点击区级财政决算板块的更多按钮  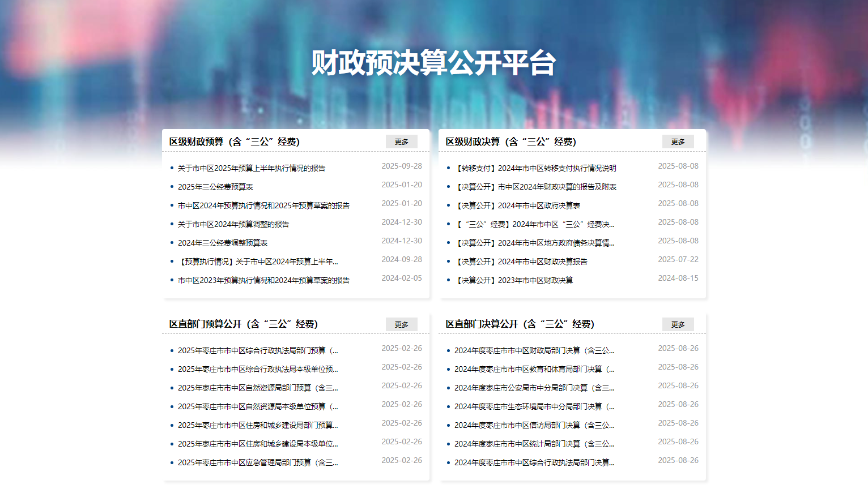coord(678,142)
